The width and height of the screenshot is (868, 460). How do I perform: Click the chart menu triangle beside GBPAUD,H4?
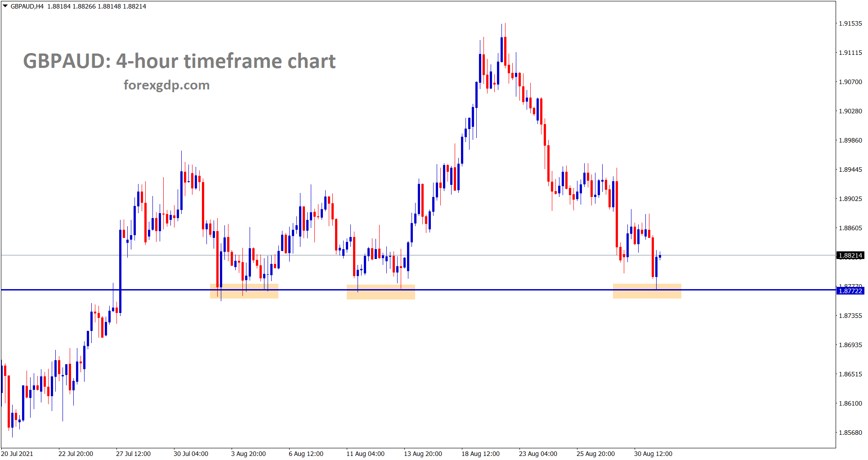(x=5, y=6)
